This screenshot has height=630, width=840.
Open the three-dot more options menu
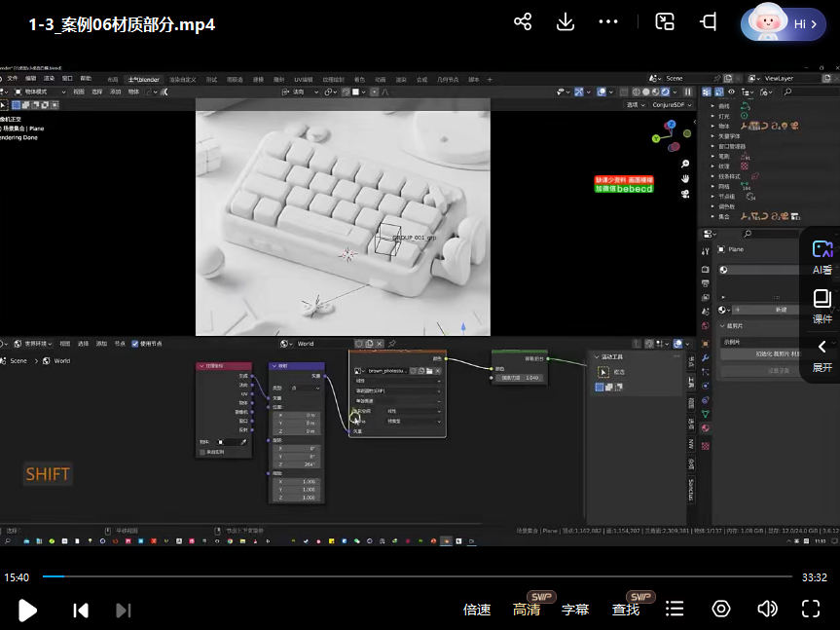[x=608, y=22]
